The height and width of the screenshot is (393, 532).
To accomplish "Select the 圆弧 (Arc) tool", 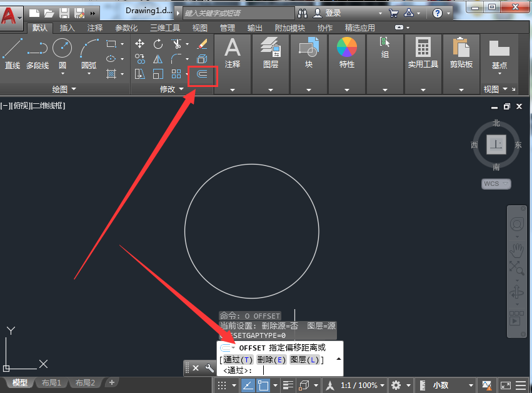I will coord(89,54).
